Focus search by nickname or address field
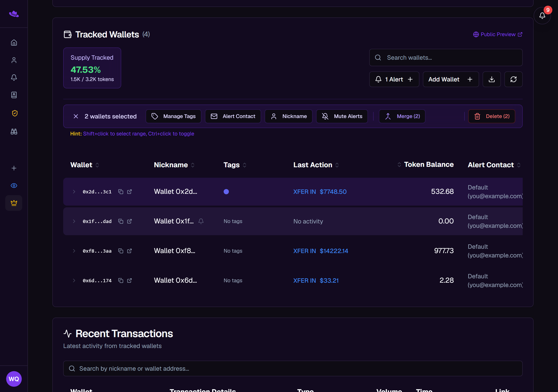The image size is (558, 392). (x=293, y=368)
